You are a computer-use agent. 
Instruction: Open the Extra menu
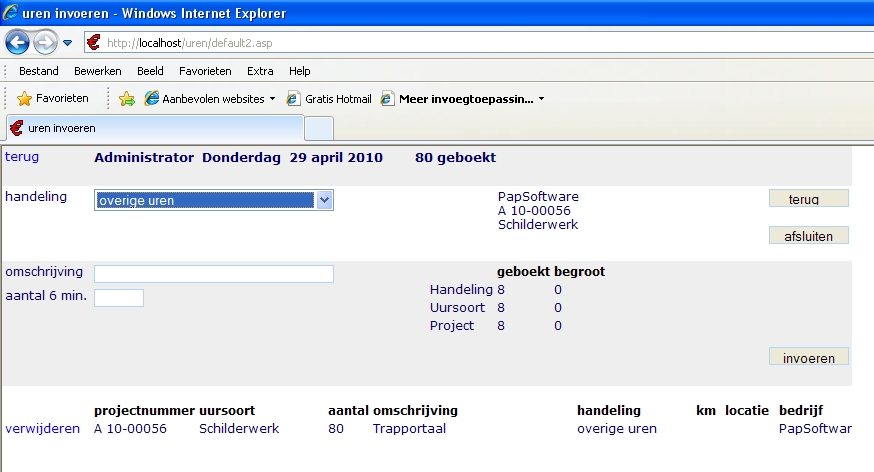(260, 71)
